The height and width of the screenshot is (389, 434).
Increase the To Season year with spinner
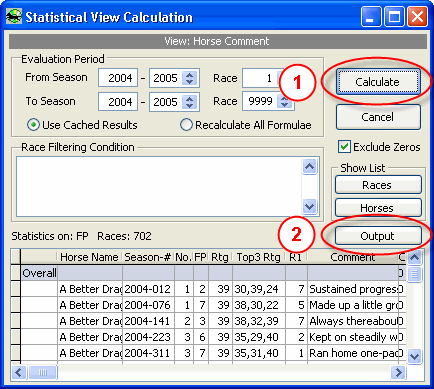[x=190, y=99]
